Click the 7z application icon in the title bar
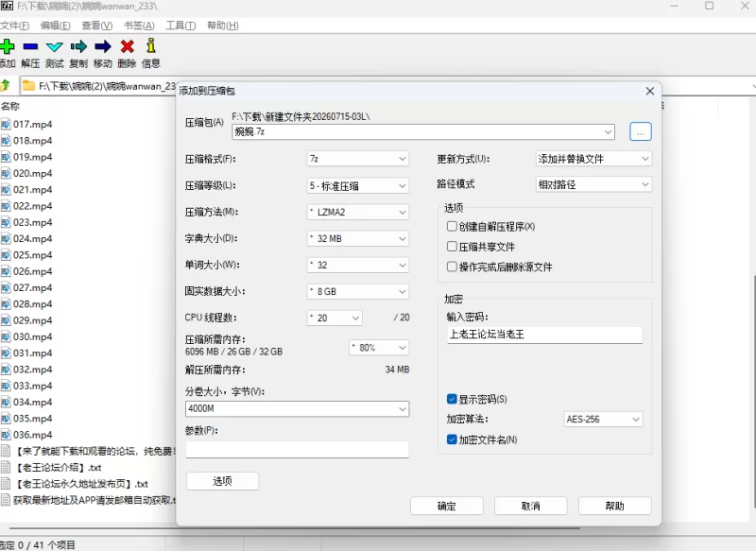This screenshot has width=756, height=551. pos(7,6)
